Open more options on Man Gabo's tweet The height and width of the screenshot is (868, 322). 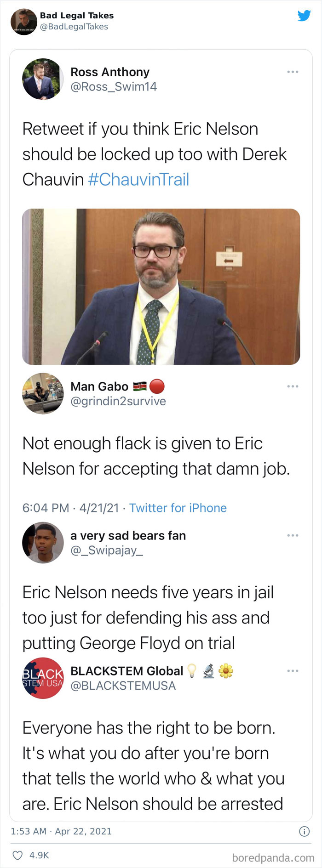pos(293,386)
